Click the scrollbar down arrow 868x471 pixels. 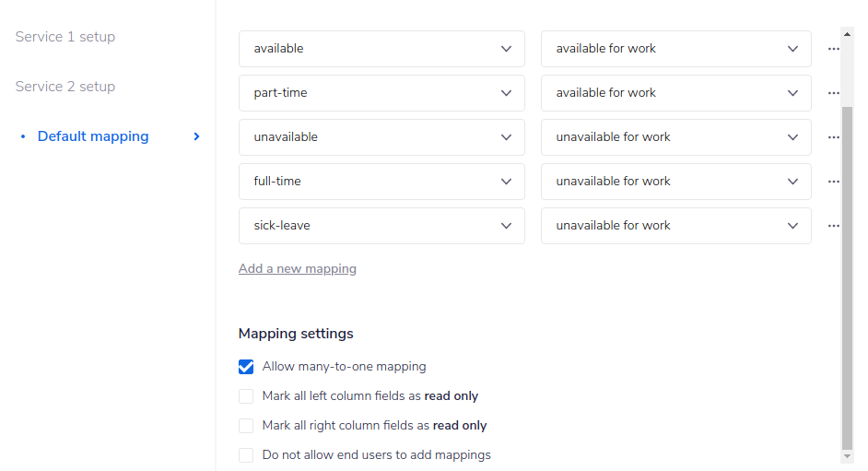point(848,456)
